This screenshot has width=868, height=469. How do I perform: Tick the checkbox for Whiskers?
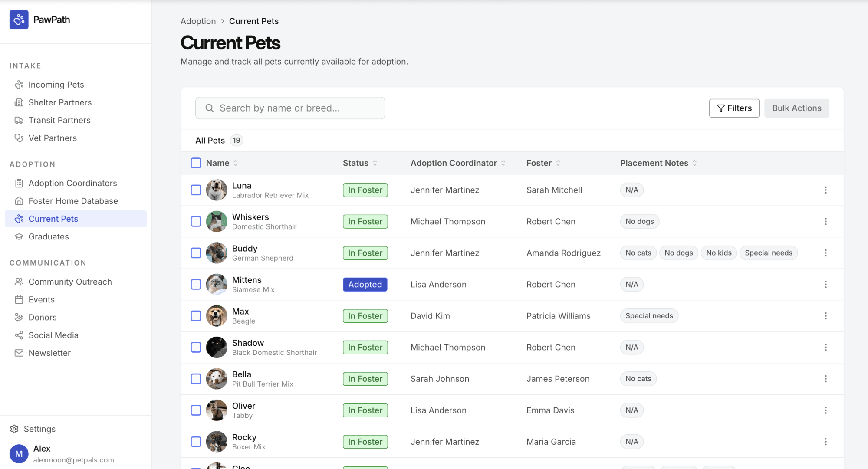[x=196, y=221]
